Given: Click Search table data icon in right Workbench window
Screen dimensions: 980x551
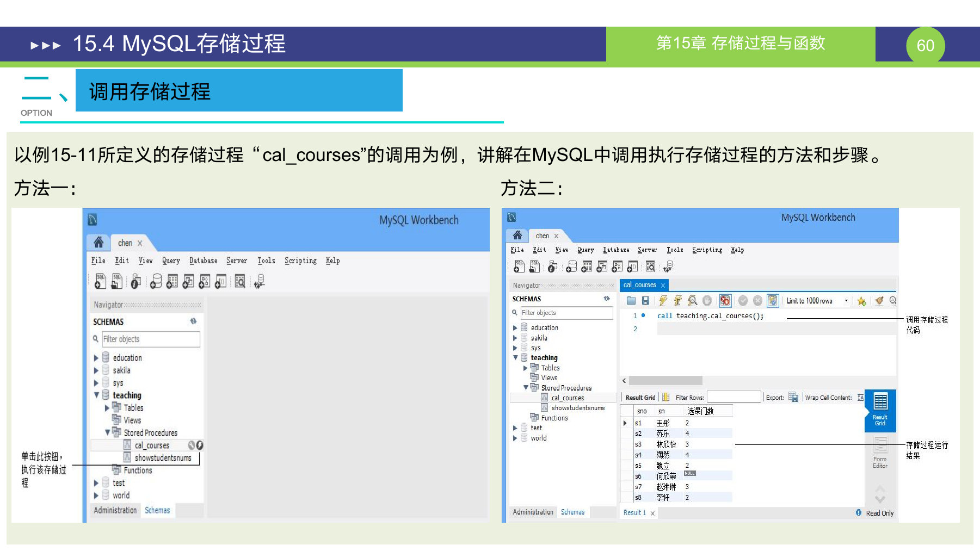Looking at the screenshot, I should pos(650,266).
